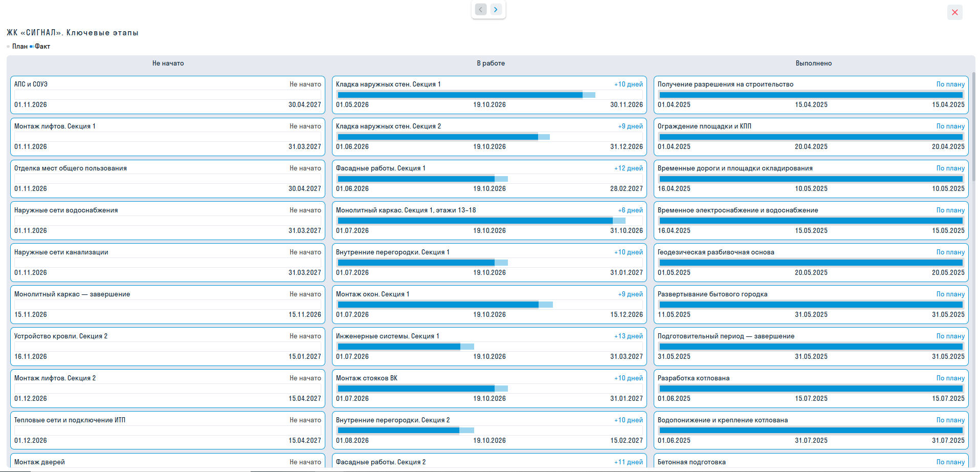The image size is (980, 472).
Task: Click progress bar of Инженерные системы. Секция 1
Action: 489,347
